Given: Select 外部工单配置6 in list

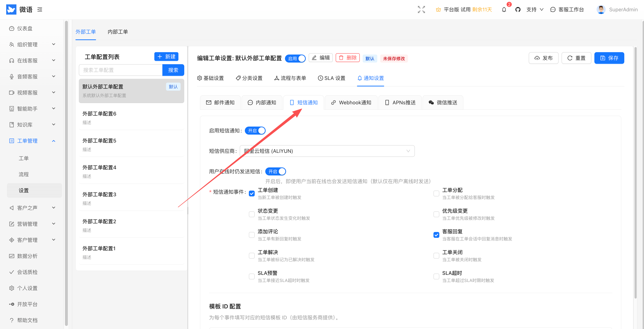Looking at the screenshot, I should [x=132, y=117].
